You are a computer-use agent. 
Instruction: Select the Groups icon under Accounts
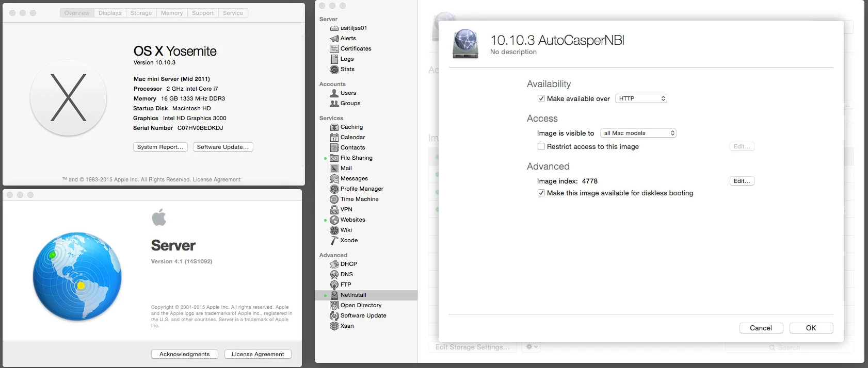334,103
